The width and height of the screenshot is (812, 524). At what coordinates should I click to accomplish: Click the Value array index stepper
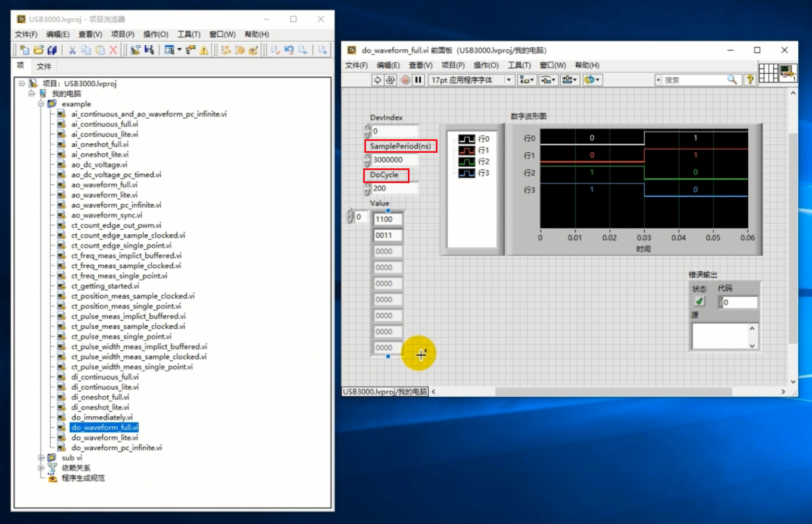tap(349, 217)
